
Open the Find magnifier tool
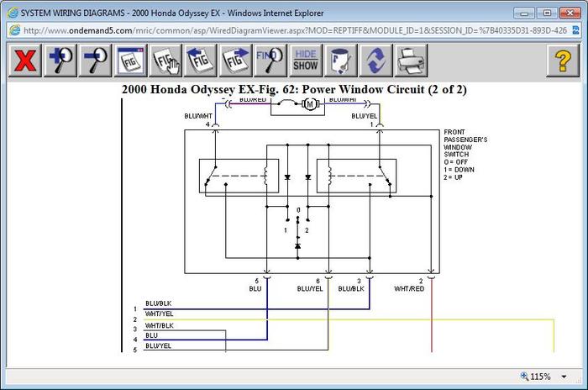(270, 60)
